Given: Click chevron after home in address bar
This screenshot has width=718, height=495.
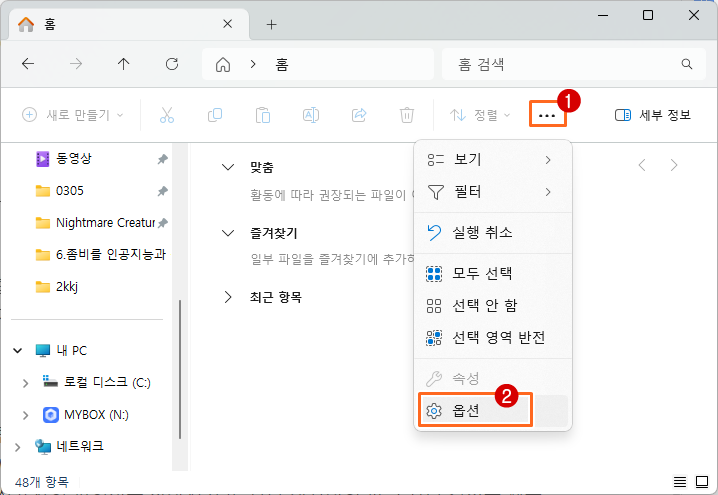Looking at the screenshot, I should (x=253, y=64).
